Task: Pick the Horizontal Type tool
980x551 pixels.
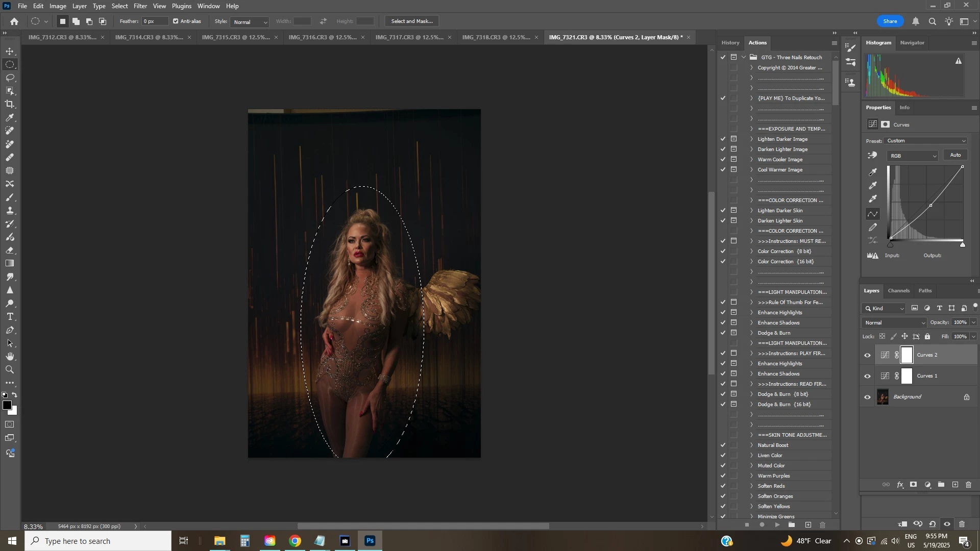Action: click(x=10, y=317)
